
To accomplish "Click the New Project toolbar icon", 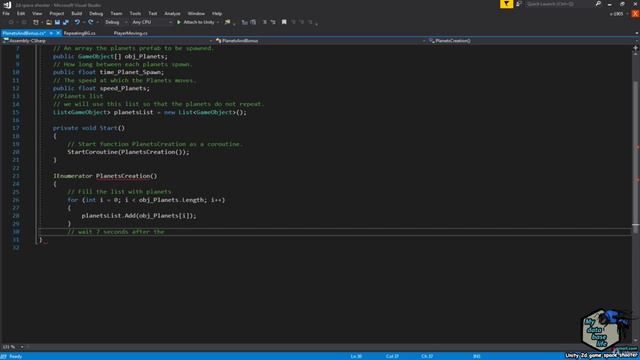I will [x=36, y=22].
